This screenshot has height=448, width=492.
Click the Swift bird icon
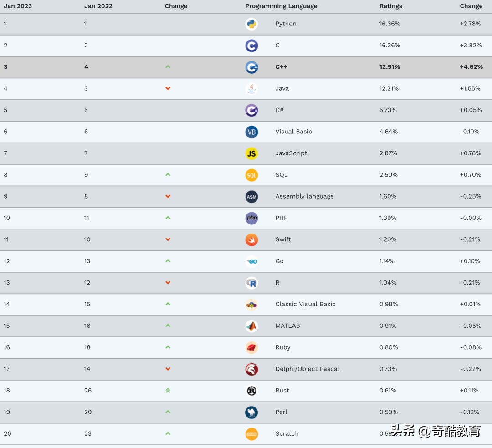[251, 240]
